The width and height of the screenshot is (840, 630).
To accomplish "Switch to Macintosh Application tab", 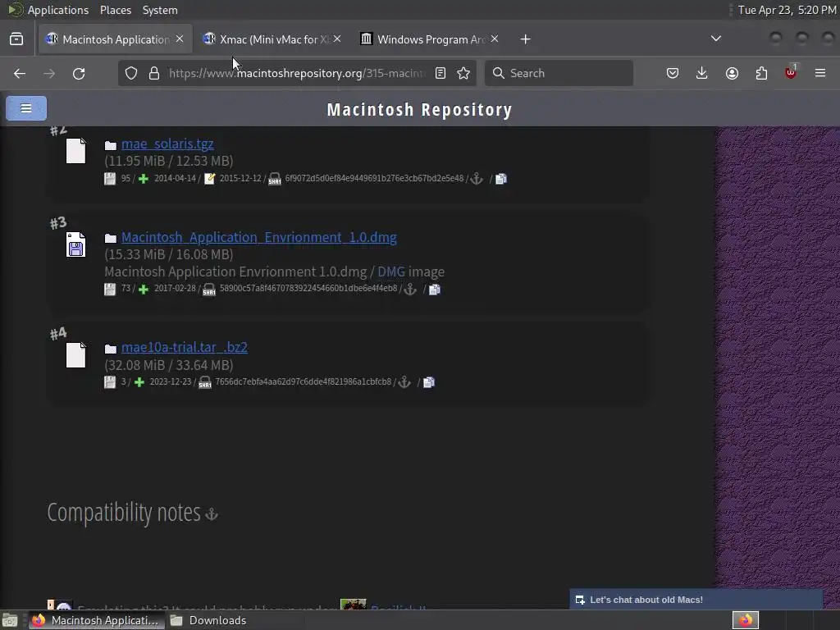I will point(115,39).
